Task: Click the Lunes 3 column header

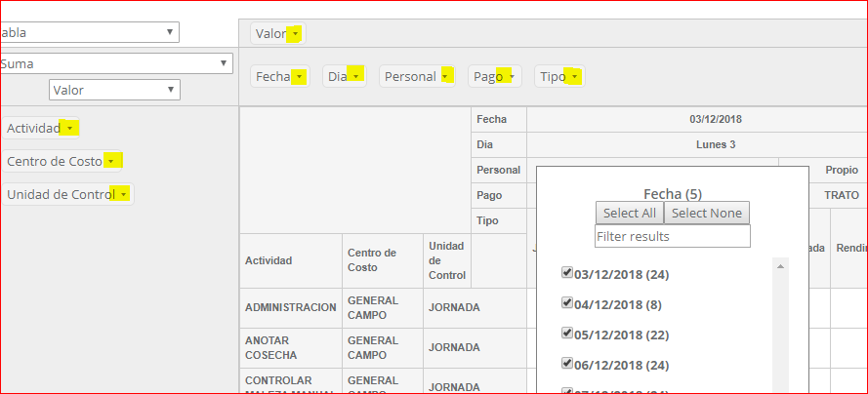Action: [716, 144]
